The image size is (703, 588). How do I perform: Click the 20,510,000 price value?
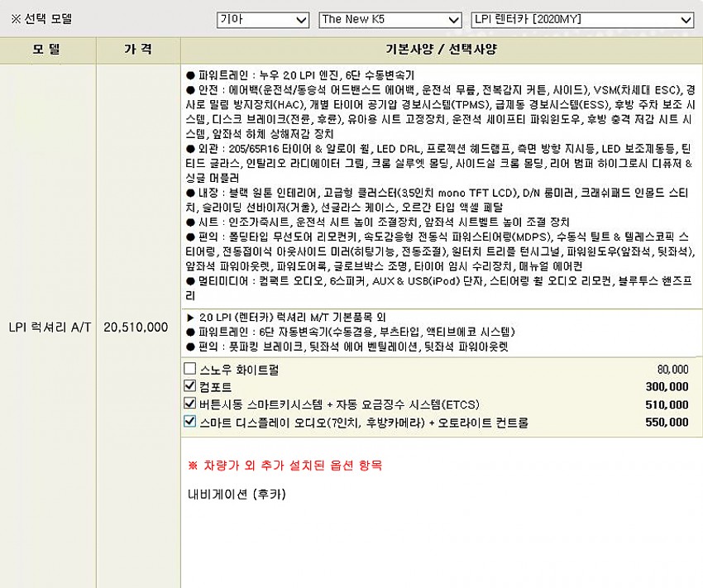[136, 327]
